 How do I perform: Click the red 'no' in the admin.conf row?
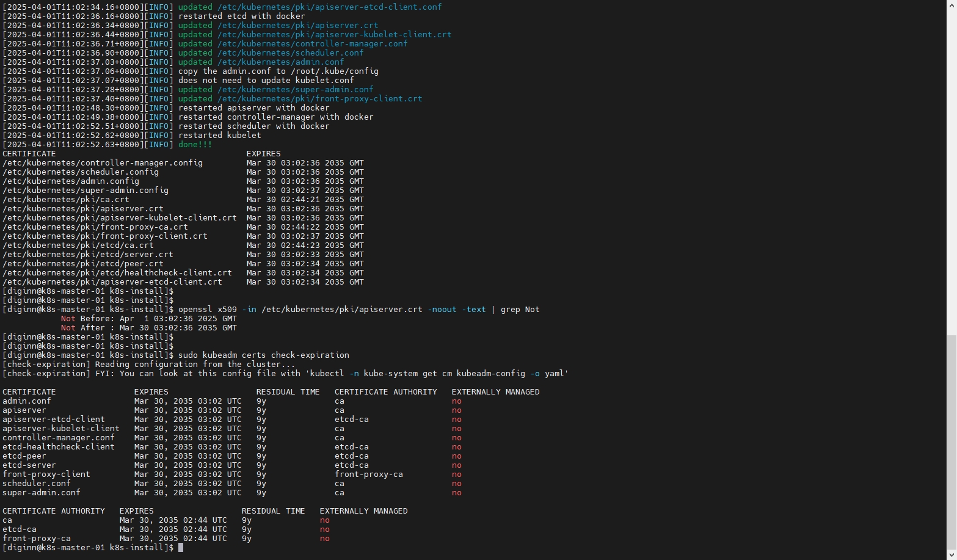(x=456, y=401)
